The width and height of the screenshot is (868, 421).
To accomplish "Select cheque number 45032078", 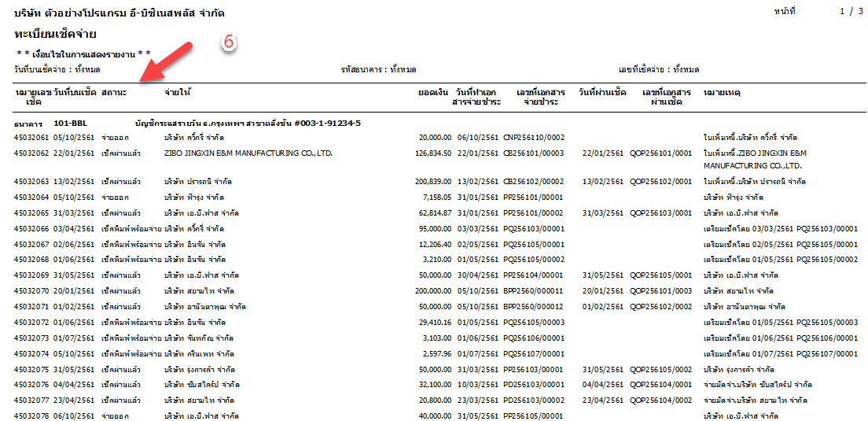I will pyautogui.click(x=31, y=415).
